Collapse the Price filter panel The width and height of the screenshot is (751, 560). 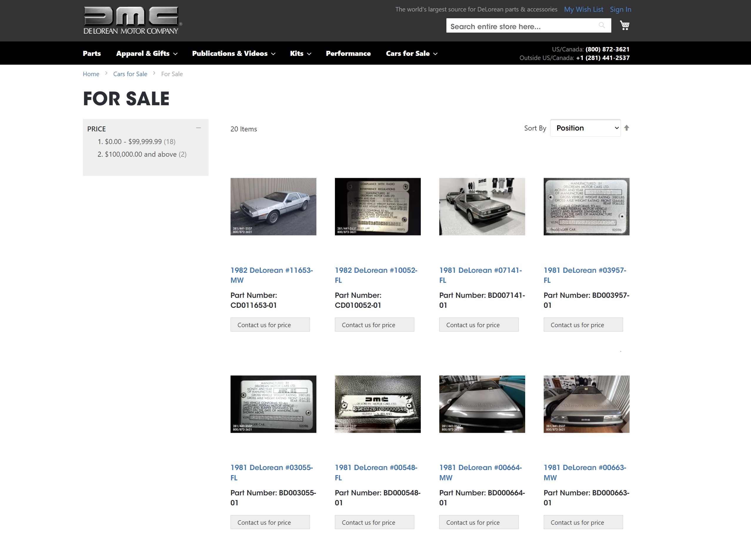pyautogui.click(x=198, y=128)
